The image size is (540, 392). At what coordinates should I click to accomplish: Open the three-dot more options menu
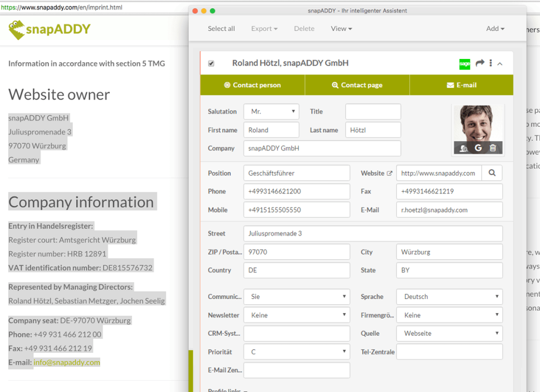pyautogui.click(x=490, y=63)
